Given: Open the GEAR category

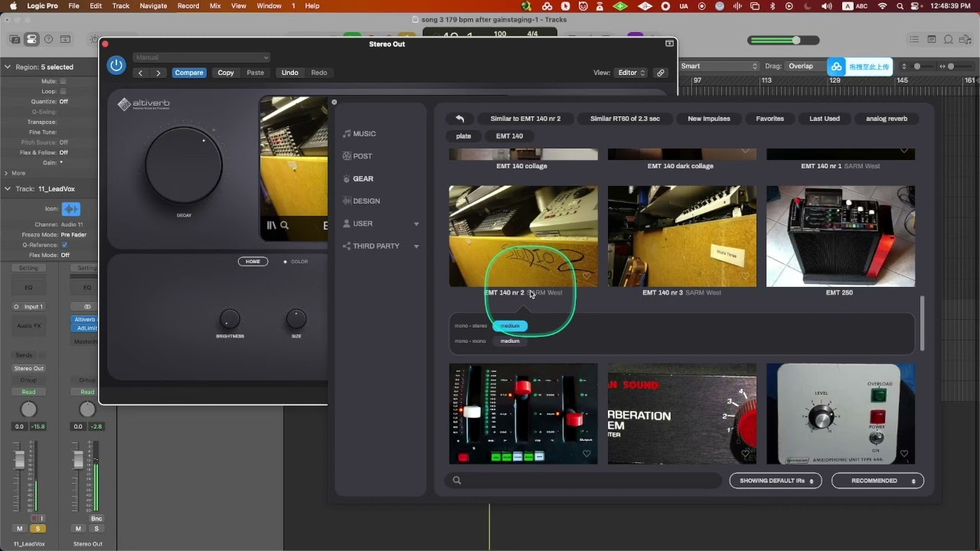Looking at the screenshot, I should 358,178.
